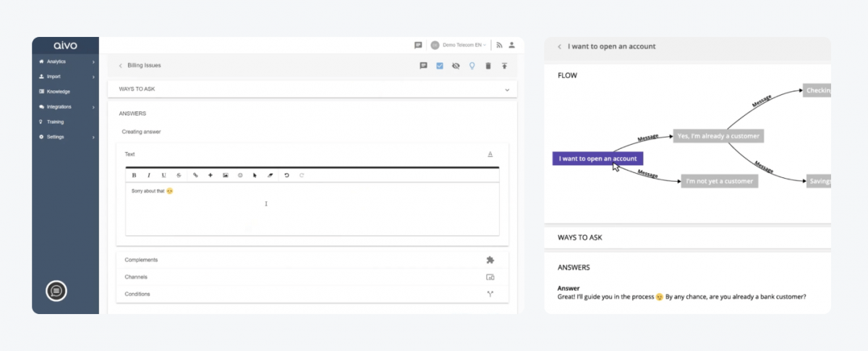Toggle the crossed-eye visibility icon
868x351 pixels.
[456, 65]
